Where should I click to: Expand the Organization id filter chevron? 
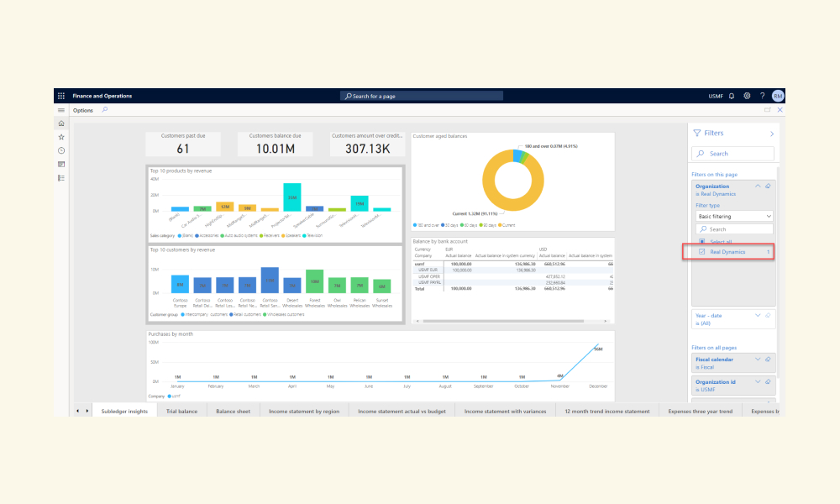pos(758,382)
